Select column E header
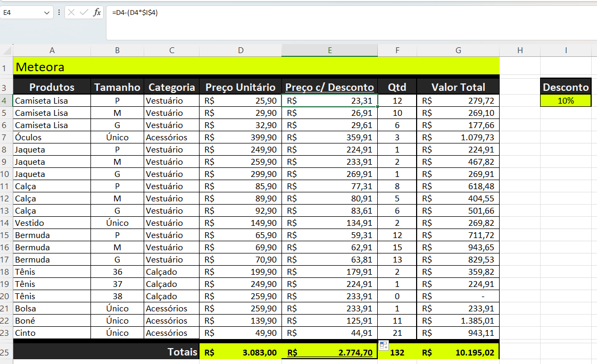This screenshot has height=364, width=597. 330,50
